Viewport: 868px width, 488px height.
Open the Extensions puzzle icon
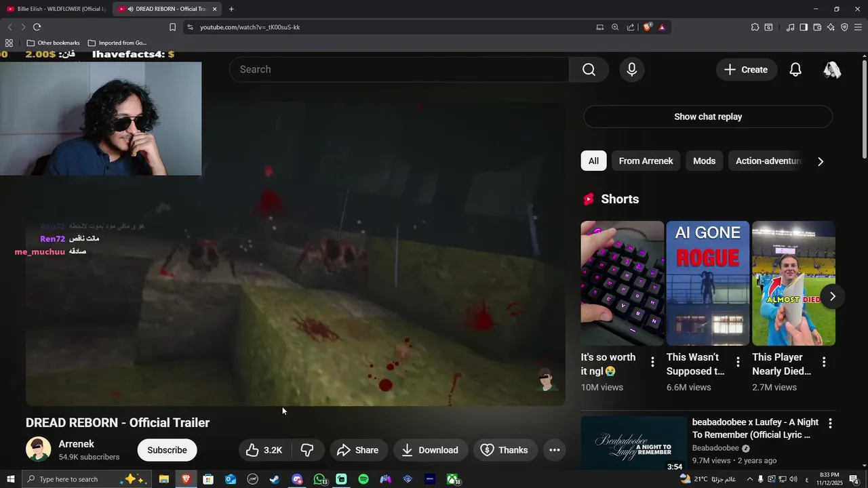pyautogui.click(x=755, y=27)
